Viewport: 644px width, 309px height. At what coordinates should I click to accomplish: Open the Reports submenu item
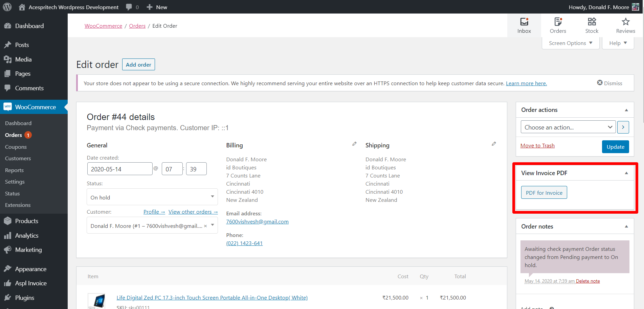(14, 170)
